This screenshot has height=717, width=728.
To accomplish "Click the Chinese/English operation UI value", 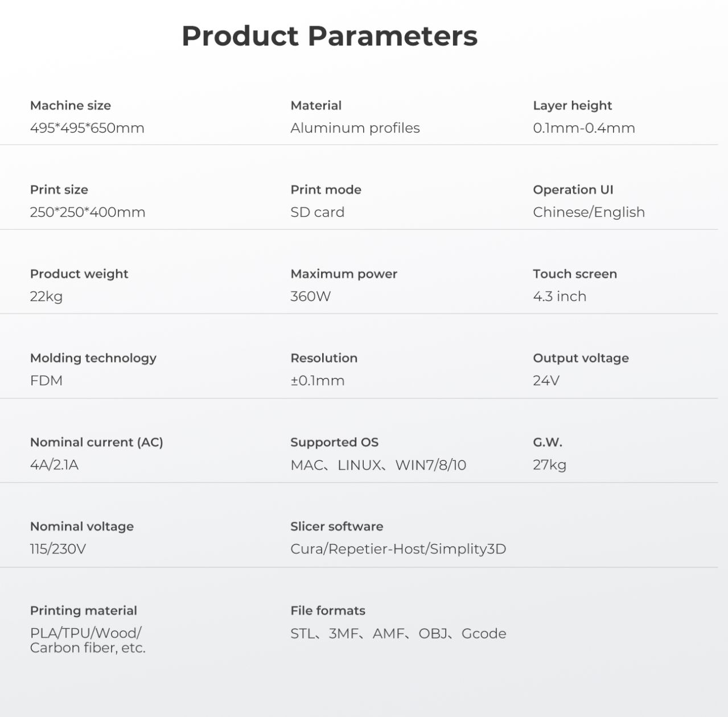I will point(589,212).
